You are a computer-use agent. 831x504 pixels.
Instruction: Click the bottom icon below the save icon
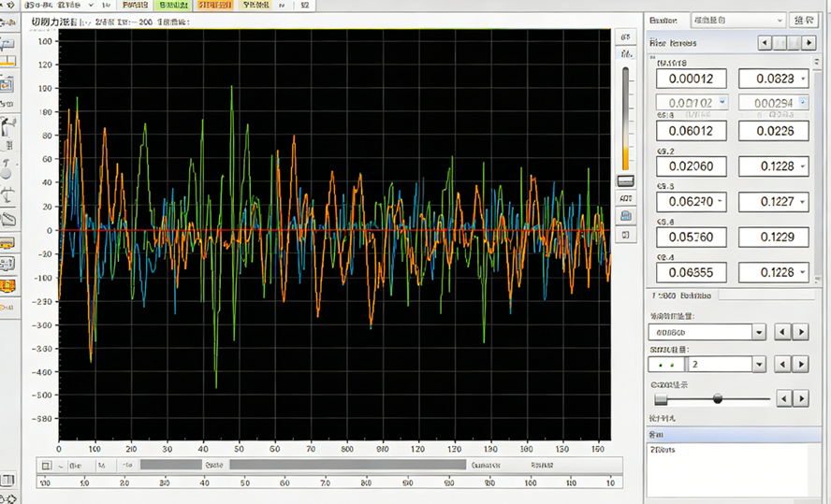pyautogui.click(x=625, y=235)
